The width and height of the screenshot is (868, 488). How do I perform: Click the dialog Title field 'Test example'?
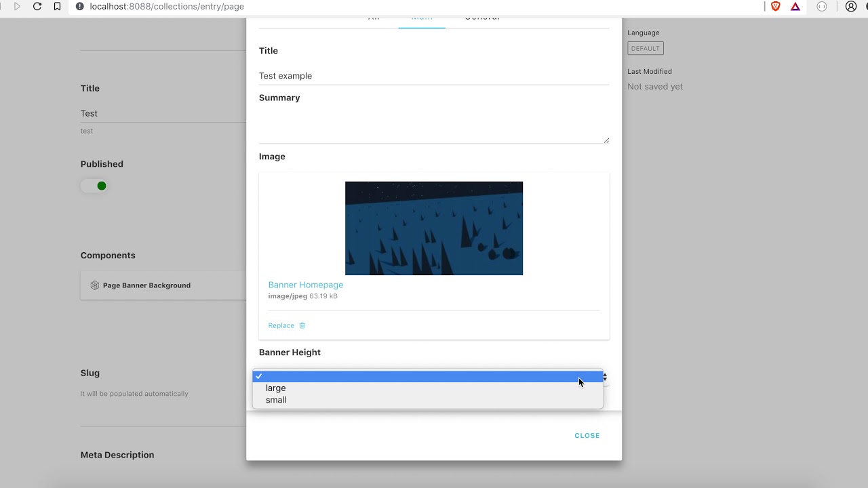click(x=434, y=76)
